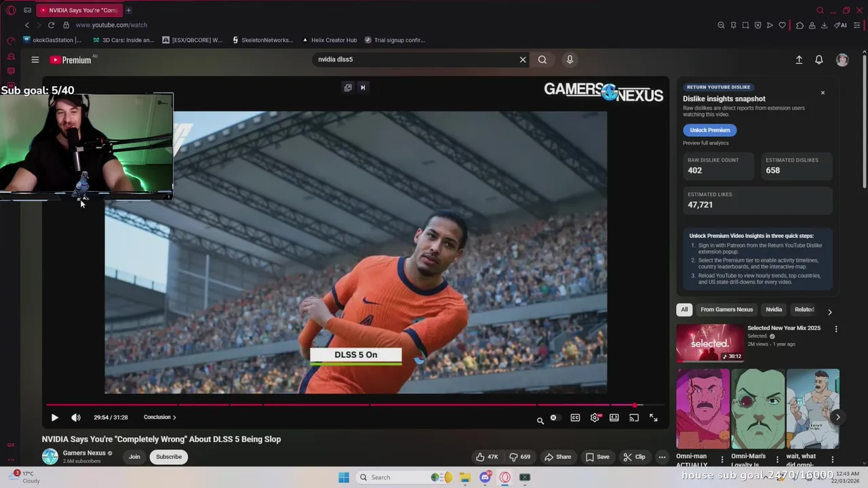868x488 pixels.
Task: Close the Dislike insights snapshot panel
Action: point(823,93)
